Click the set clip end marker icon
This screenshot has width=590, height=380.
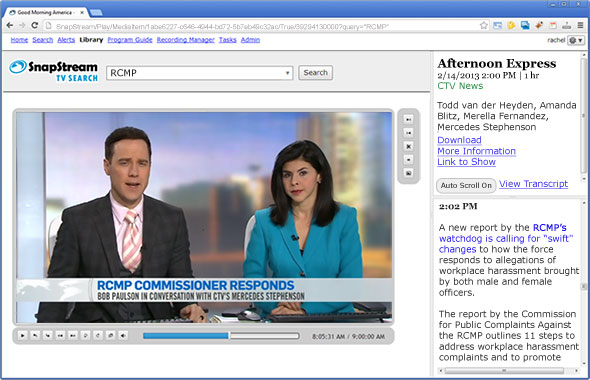click(x=408, y=133)
